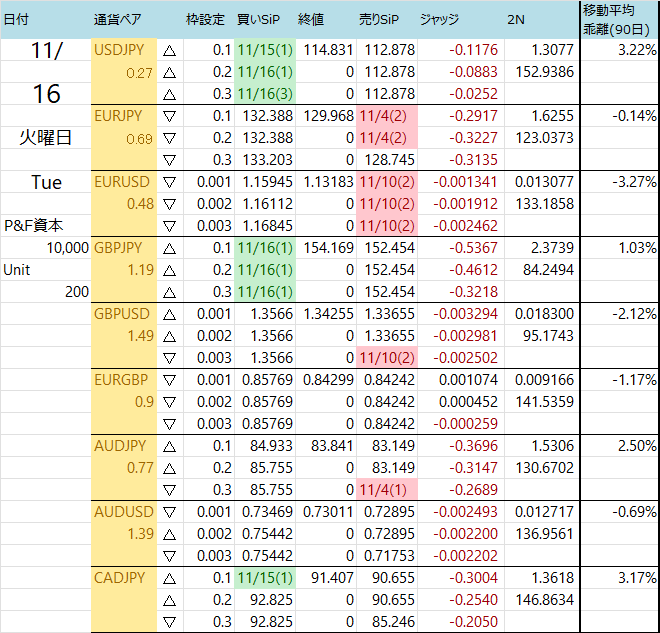This screenshot has width=660, height=633.
Task: Click the 2N value 0.018300
Action: pos(542,314)
